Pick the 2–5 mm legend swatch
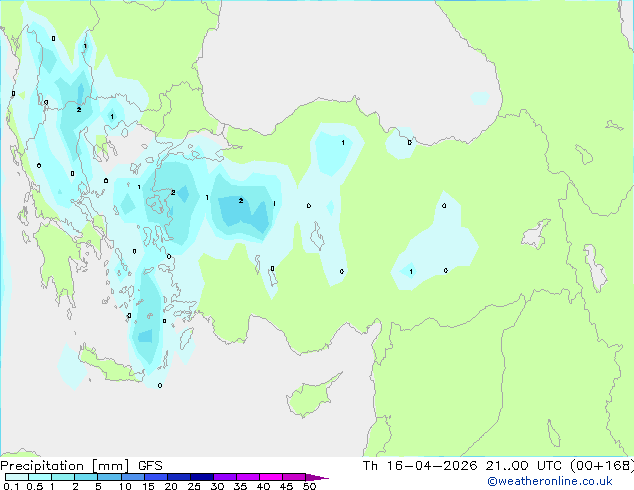 pos(86,477)
